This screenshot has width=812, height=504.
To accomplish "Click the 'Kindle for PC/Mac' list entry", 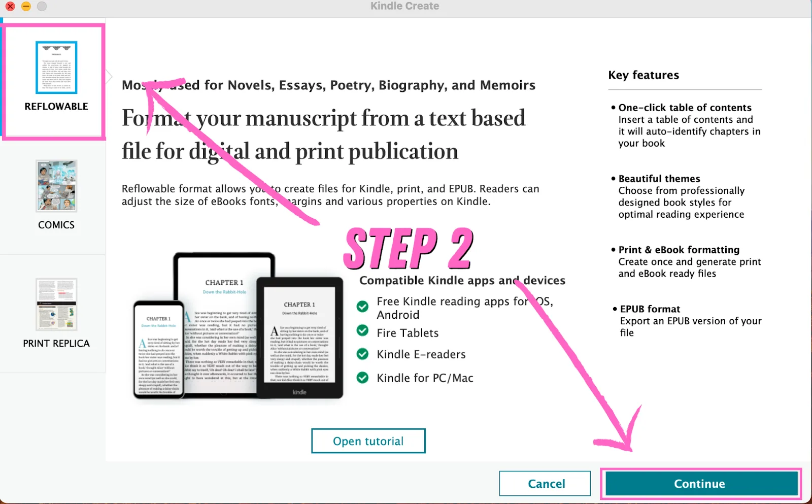I will pos(425,378).
